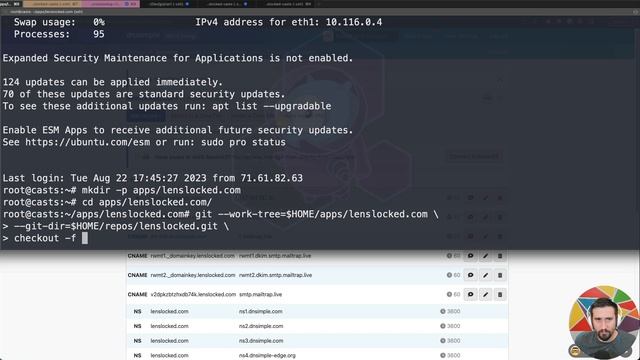Edit the rwmt2._domainkey CNAME record
This screenshot has width=640, height=360.
(x=485, y=275)
